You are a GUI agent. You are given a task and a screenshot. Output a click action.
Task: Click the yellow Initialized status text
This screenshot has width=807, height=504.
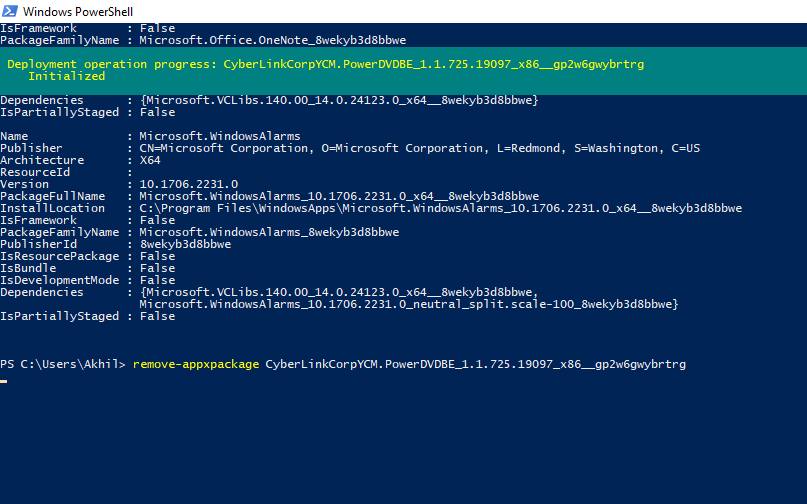pos(66,76)
